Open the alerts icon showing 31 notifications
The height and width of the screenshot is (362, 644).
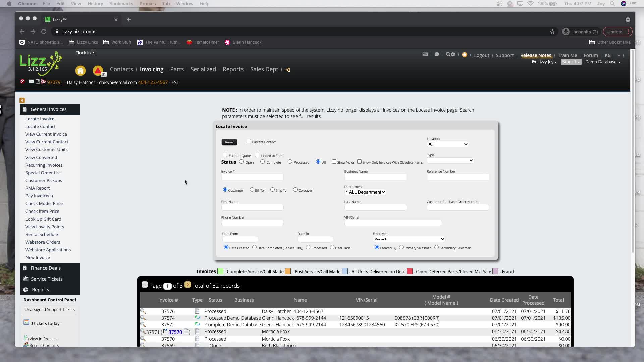click(x=98, y=70)
